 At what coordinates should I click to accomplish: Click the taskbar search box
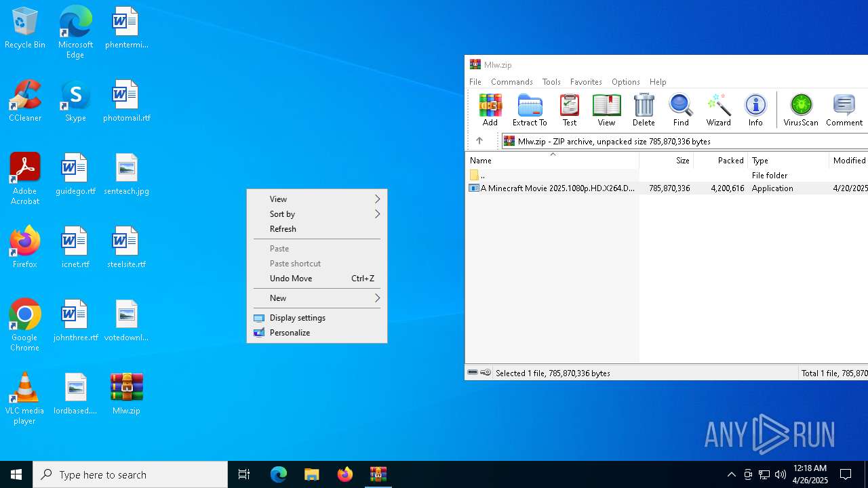click(130, 474)
